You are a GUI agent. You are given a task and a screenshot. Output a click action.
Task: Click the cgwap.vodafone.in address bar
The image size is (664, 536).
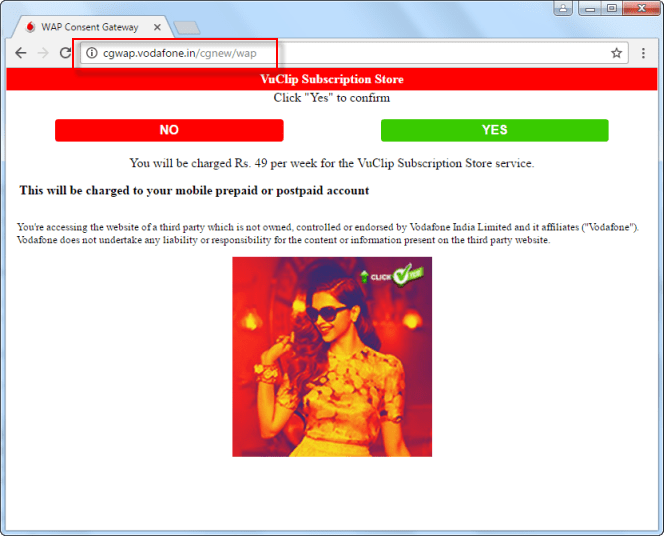(x=354, y=53)
